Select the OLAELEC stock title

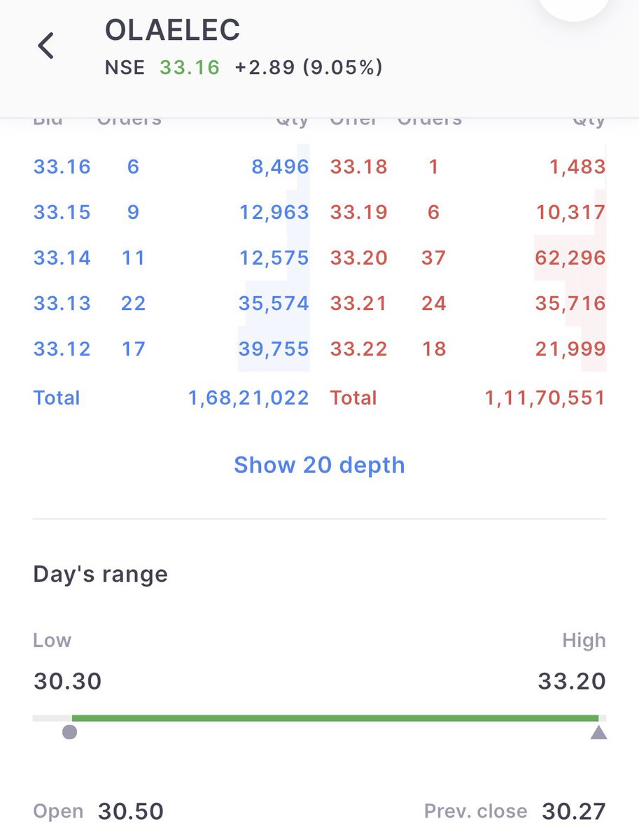171,29
